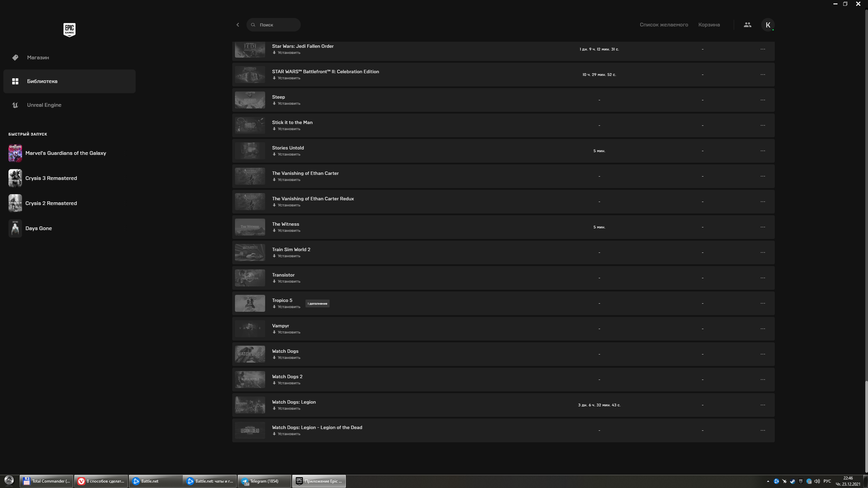Install Watch Dogs: Legion
This screenshot has height=488, width=868.
click(287, 409)
